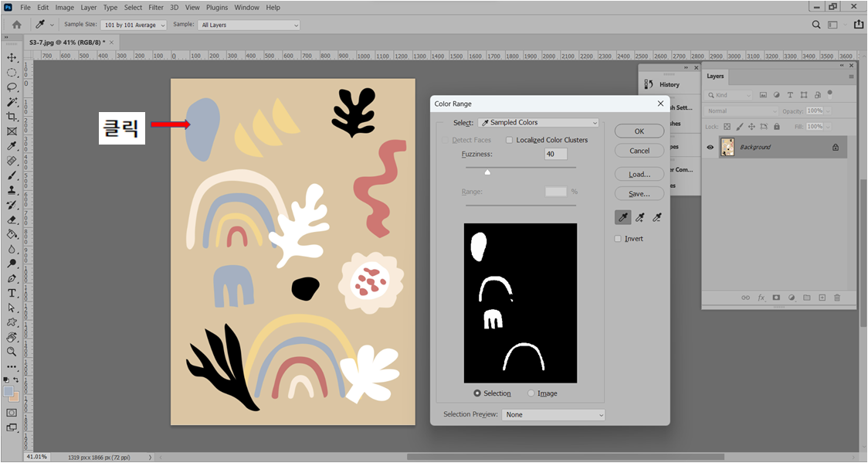Open Kind filter dropdown in Layers panel
The height and width of the screenshot is (463, 868).
pyautogui.click(x=728, y=95)
